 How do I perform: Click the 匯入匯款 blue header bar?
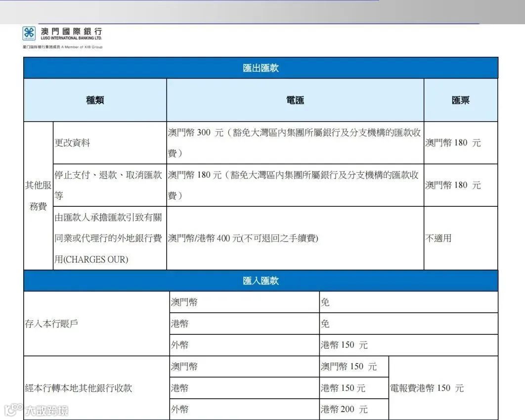coord(261,280)
